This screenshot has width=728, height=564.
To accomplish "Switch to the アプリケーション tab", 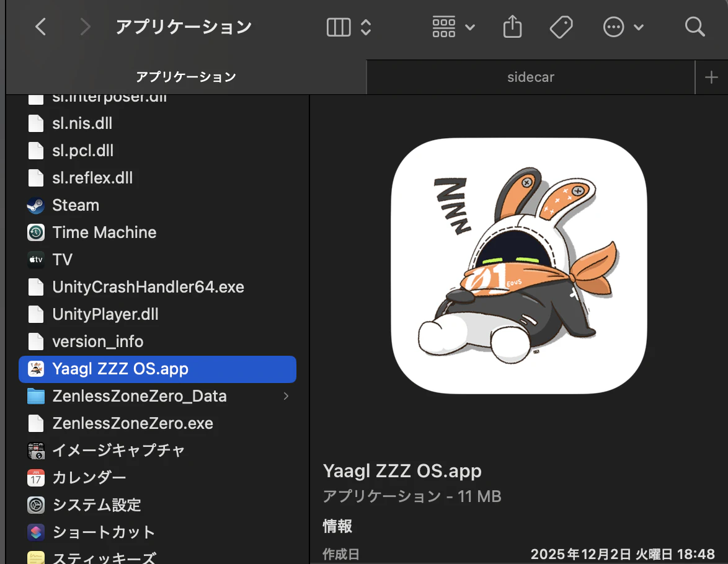I will 186,77.
